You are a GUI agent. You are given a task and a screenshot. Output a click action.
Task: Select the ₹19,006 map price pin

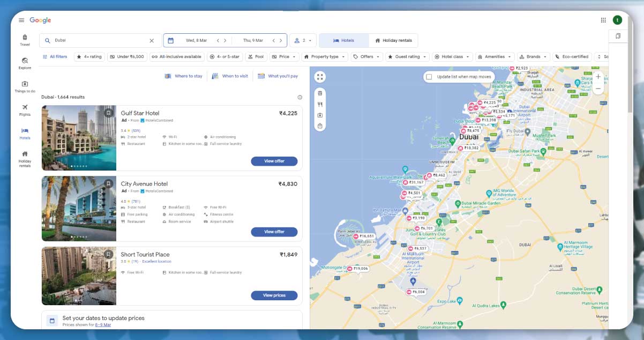pyautogui.click(x=358, y=269)
